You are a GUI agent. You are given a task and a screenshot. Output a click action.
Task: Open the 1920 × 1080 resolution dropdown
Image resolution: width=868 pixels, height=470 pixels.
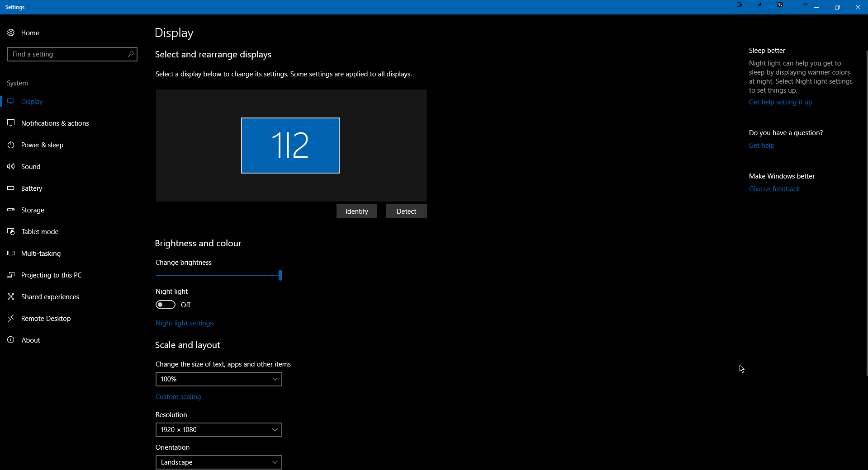click(x=219, y=430)
